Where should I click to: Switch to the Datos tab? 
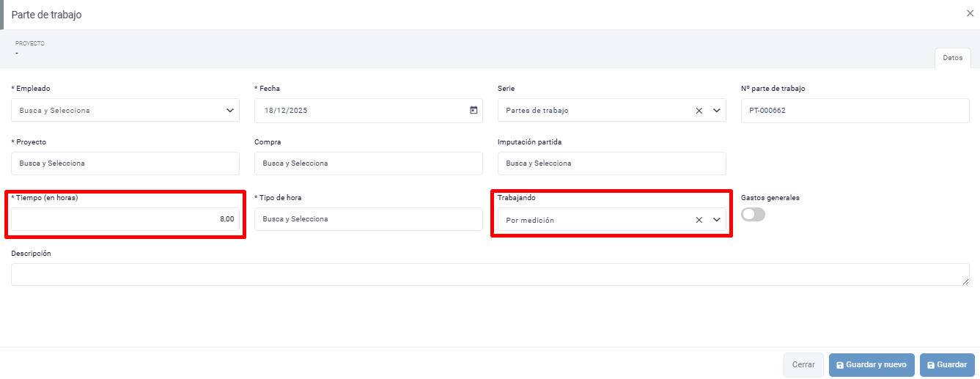point(952,58)
